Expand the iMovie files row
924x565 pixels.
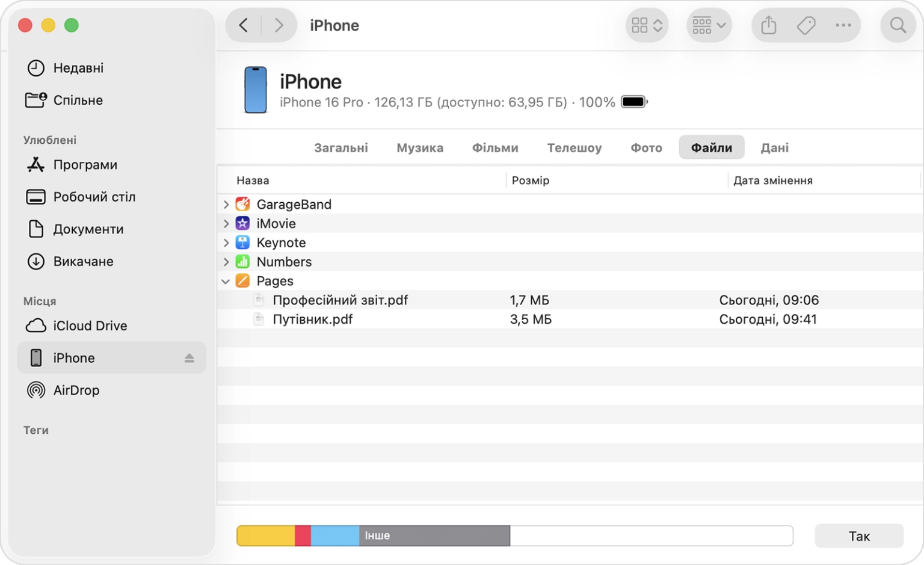click(x=226, y=224)
